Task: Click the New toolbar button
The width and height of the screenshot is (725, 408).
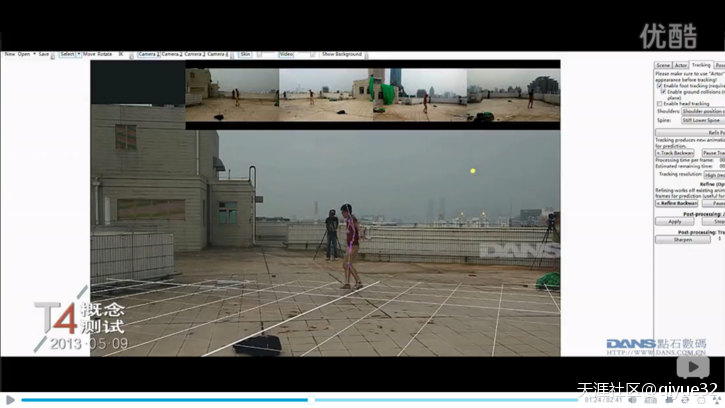Action: pos(9,54)
